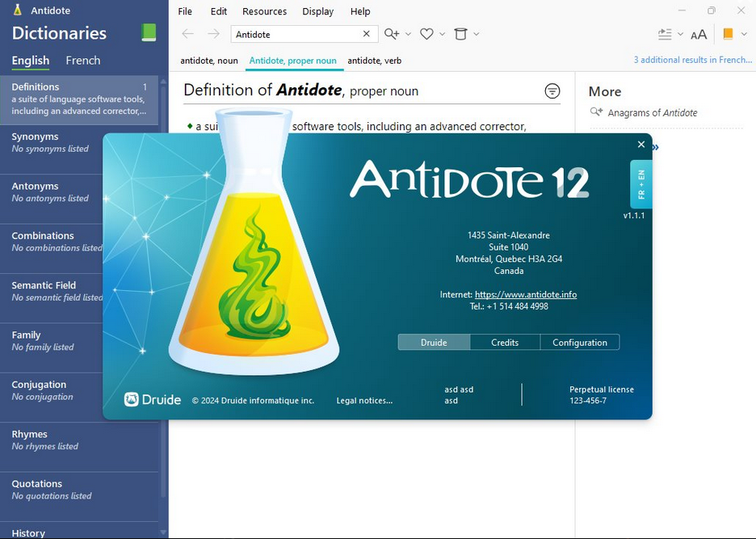The height and width of the screenshot is (539, 756).
Task: Open the Definitions dictionary in sidebar
Action: point(79,99)
